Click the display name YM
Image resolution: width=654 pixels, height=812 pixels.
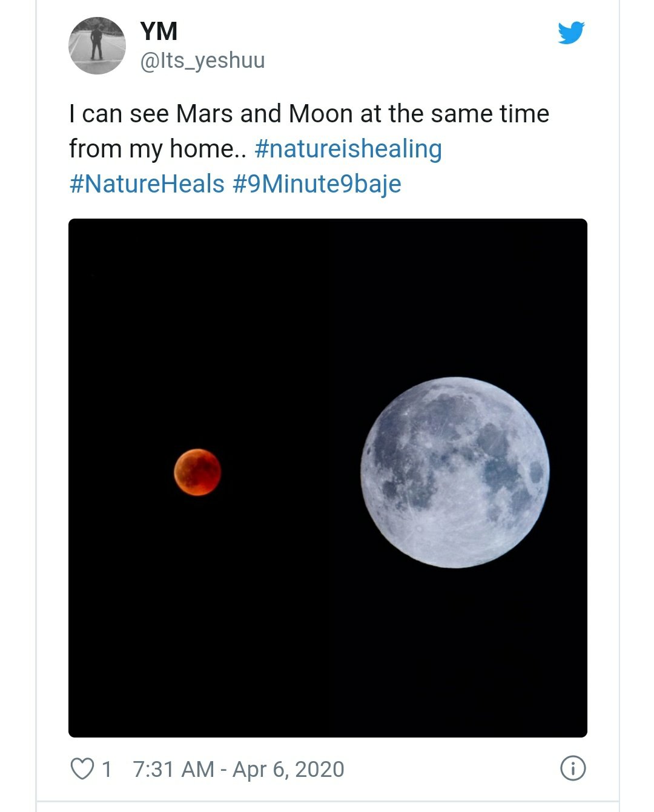159,31
